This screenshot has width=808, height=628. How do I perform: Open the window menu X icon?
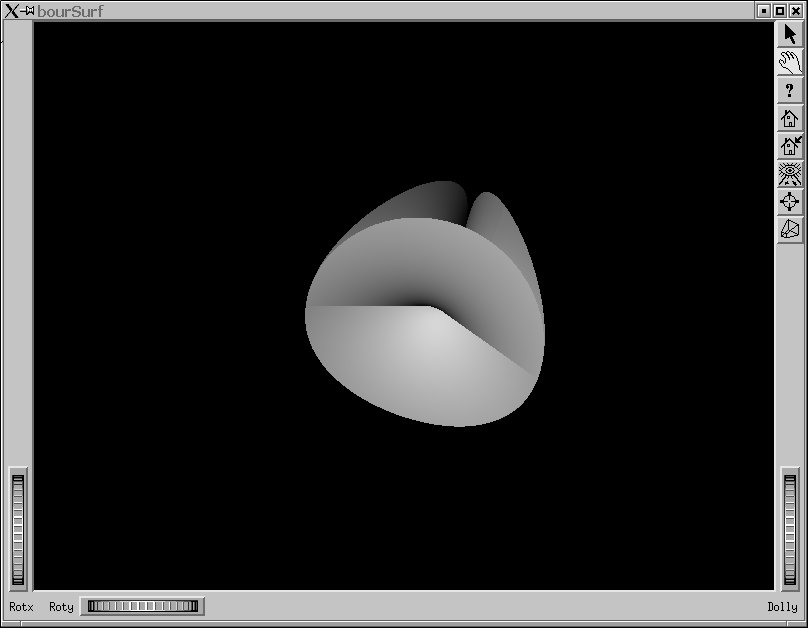[11, 11]
